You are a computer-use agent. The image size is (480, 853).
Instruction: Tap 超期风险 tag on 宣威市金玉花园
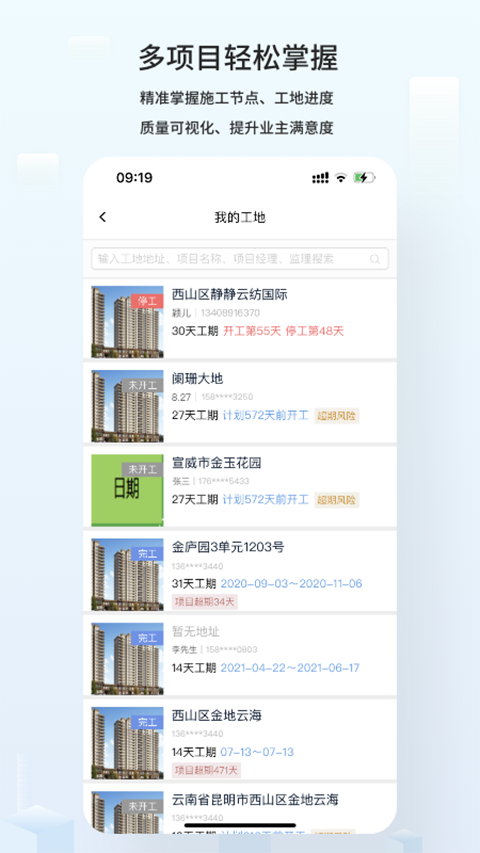(x=337, y=500)
